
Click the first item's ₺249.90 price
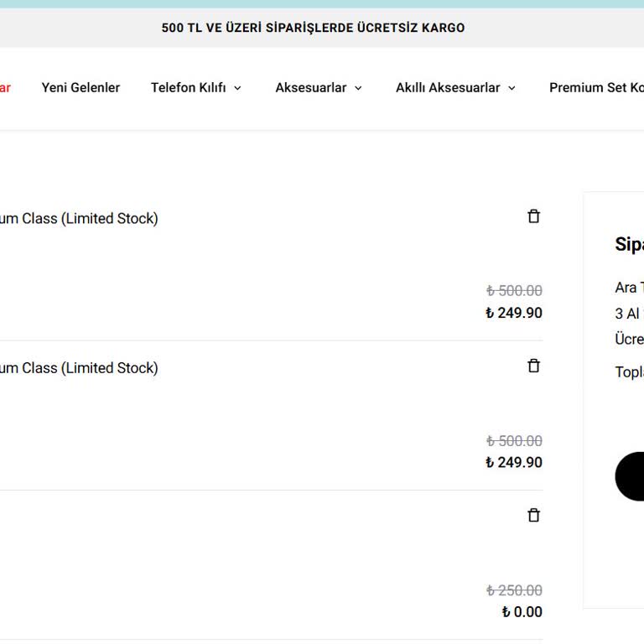513,313
